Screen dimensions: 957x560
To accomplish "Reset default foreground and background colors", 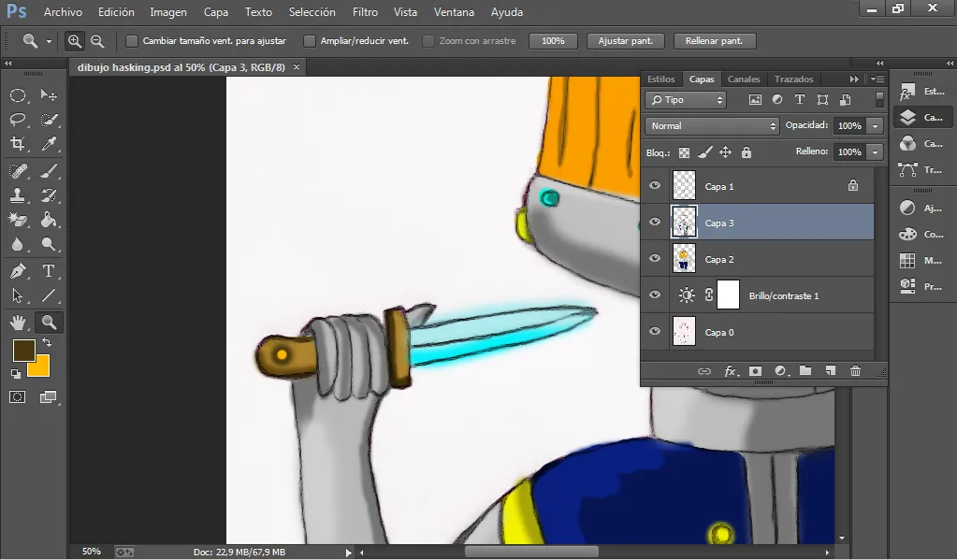I will pyautogui.click(x=15, y=373).
